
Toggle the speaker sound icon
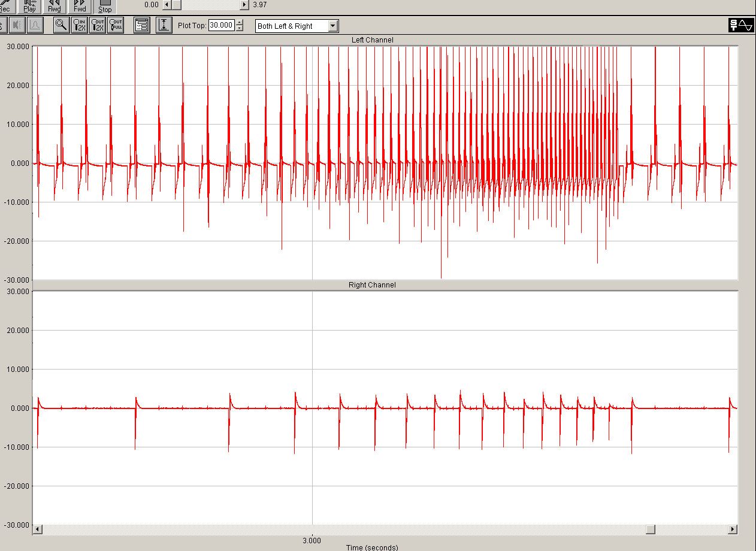click(x=16, y=25)
